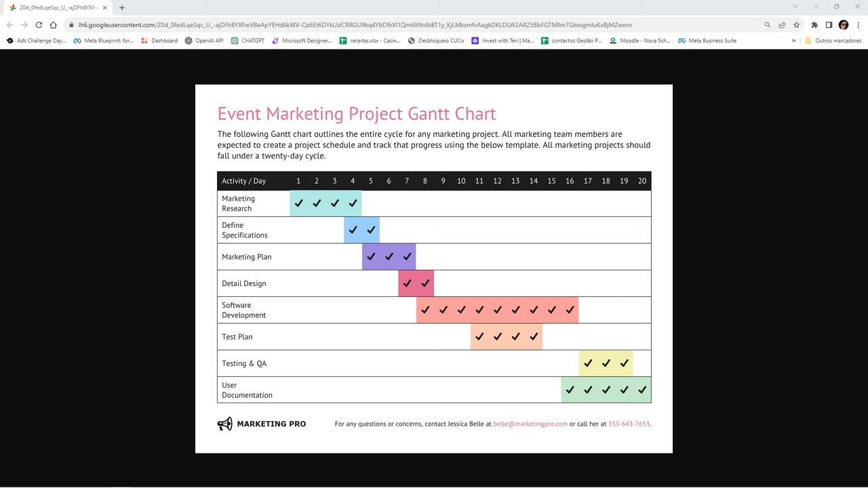Viewport: 868px width, 488px height.
Task: Show more bookmarks with the double chevron
Action: click(x=793, y=41)
